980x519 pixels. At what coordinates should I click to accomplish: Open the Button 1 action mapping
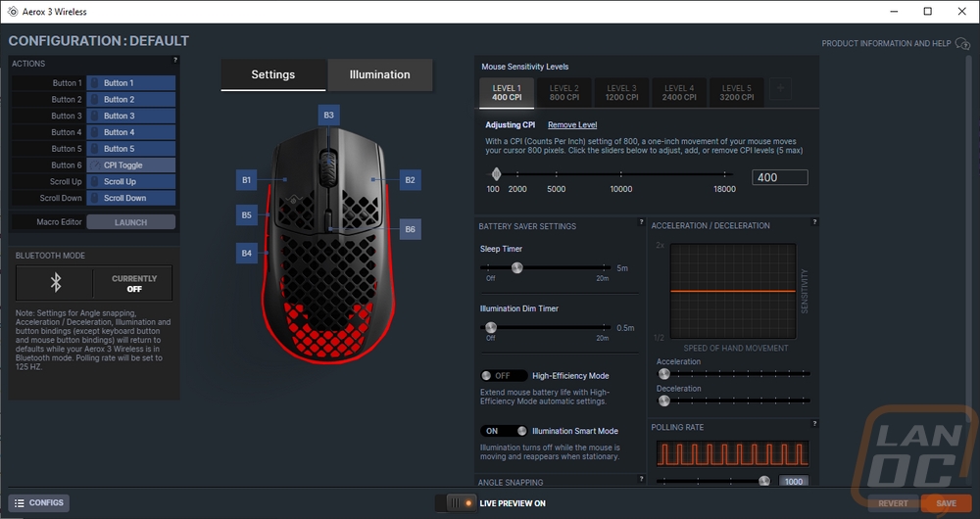130,83
